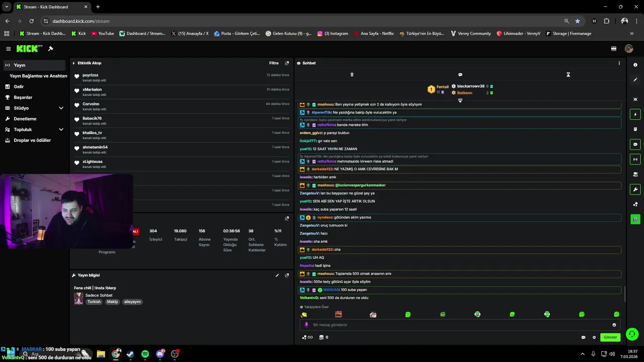The height and width of the screenshot is (362, 644).
Task: Pop out the Etkinlik Akışı panel
Action: click(x=287, y=63)
